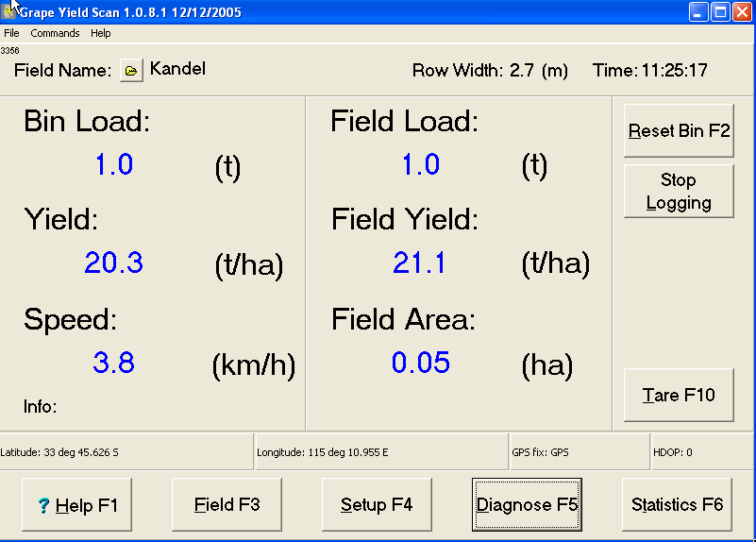Minimize the Grape Yield Scan window
756x542 pixels.
(x=698, y=12)
